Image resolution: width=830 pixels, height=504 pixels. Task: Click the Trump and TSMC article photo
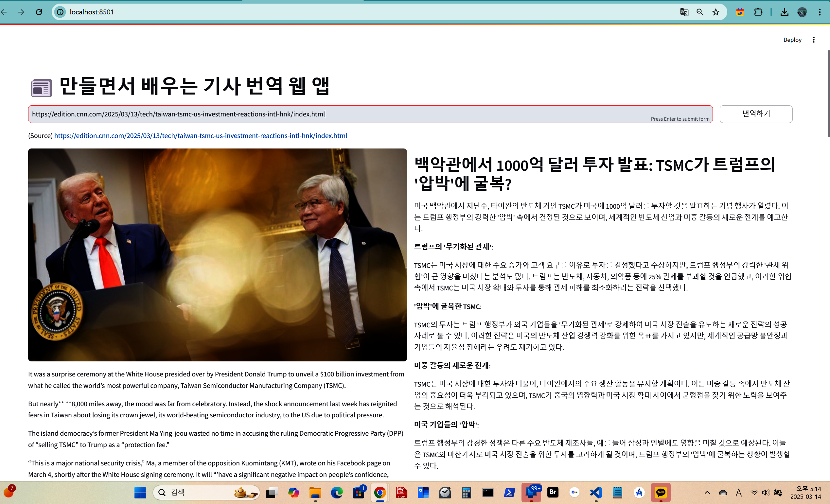click(217, 255)
